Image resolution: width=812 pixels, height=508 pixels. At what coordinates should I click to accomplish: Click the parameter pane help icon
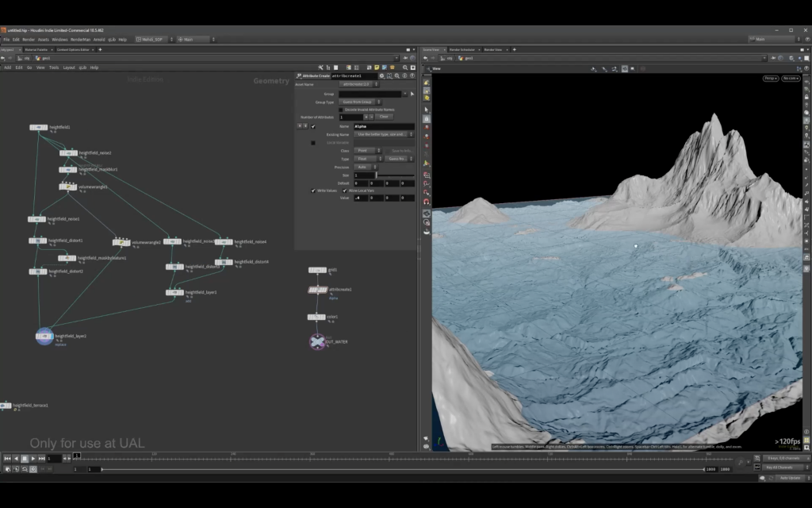[x=412, y=75]
